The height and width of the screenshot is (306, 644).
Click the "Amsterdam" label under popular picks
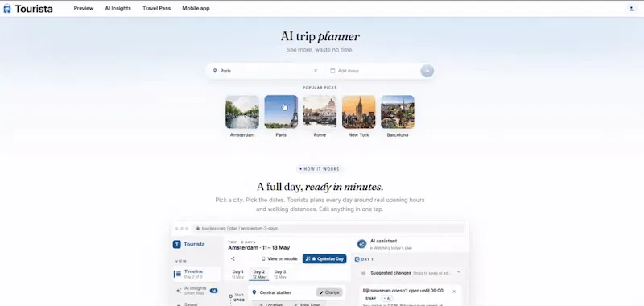[242, 135]
